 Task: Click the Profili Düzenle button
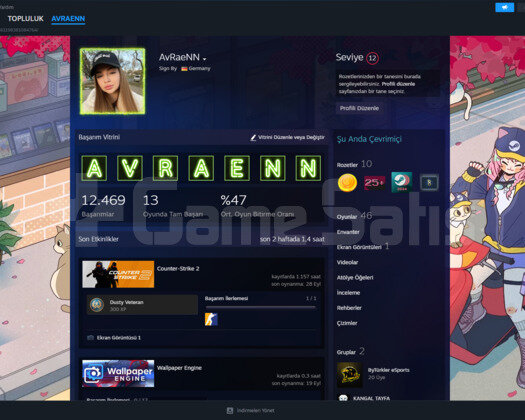click(359, 108)
